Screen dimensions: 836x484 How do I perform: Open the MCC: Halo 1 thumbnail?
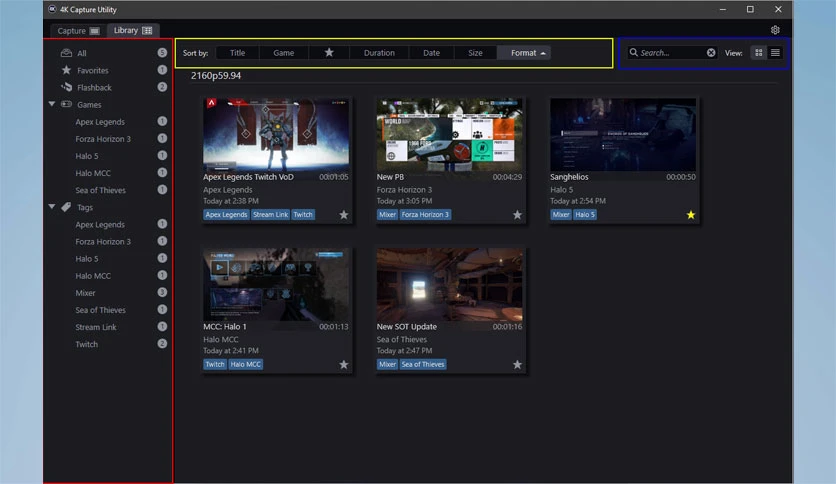click(276, 284)
